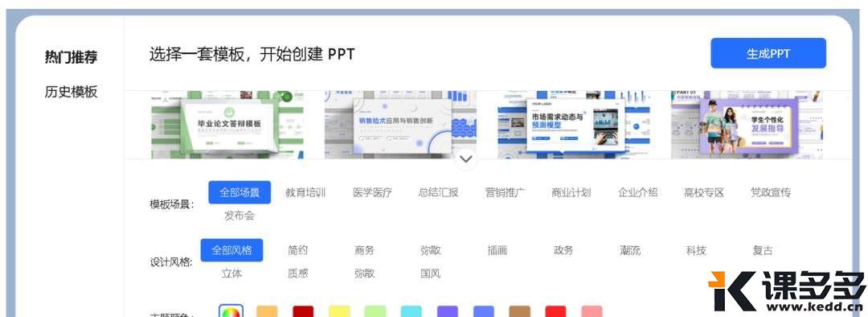Filter by 立体 design style
This screenshot has width=868, height=317.
(231, 274)
